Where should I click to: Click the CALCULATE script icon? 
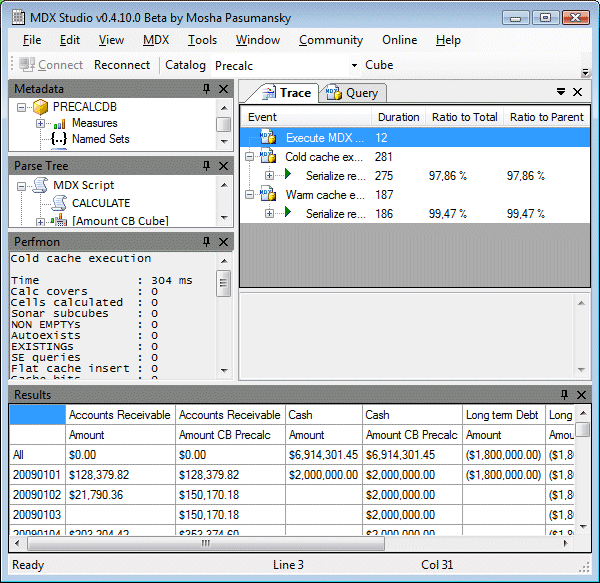[x=59, y=203]
